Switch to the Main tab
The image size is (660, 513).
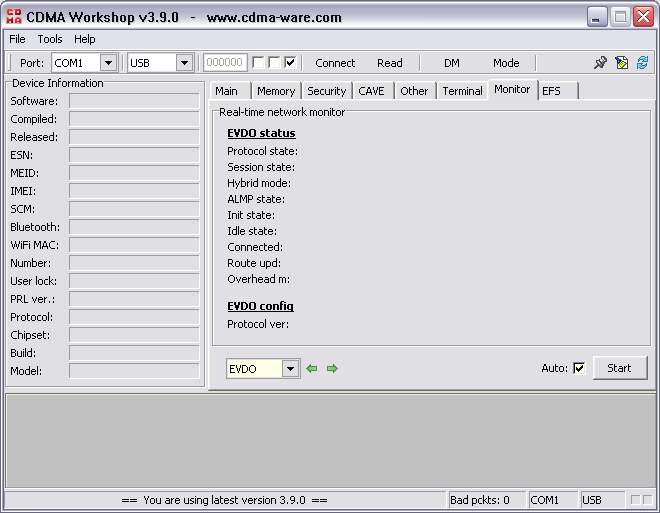230,91
